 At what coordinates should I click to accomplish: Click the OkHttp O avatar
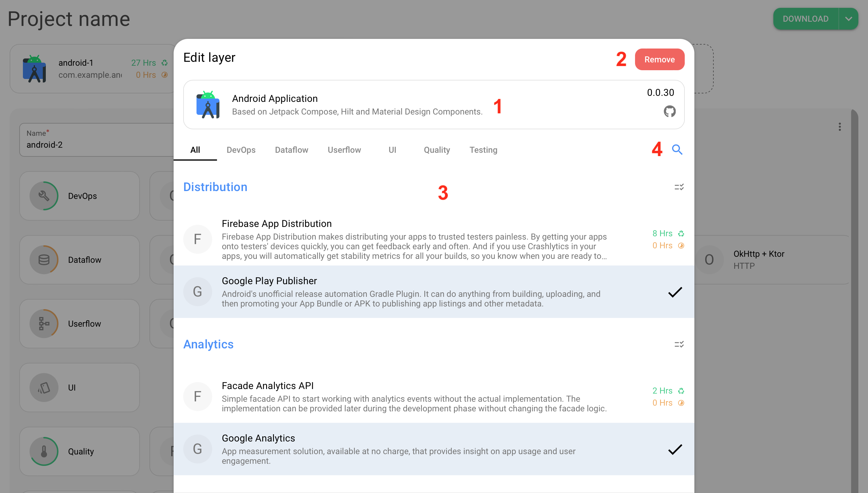(709, 260)
